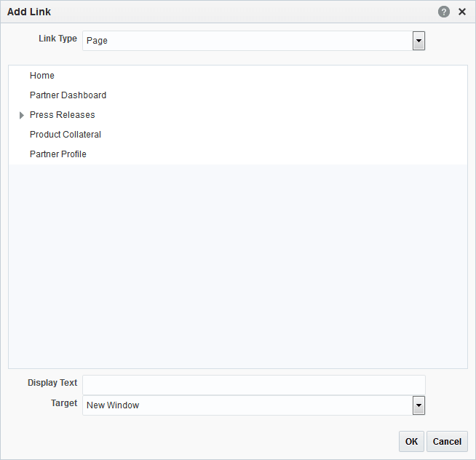Confirm with the OK button

(x=411, y=441)
